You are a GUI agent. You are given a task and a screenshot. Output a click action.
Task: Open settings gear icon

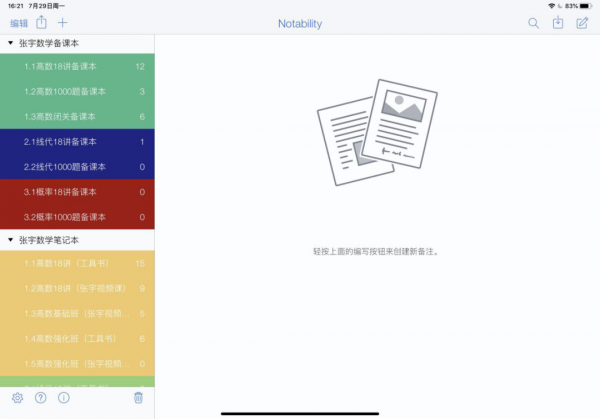[17, 398]
